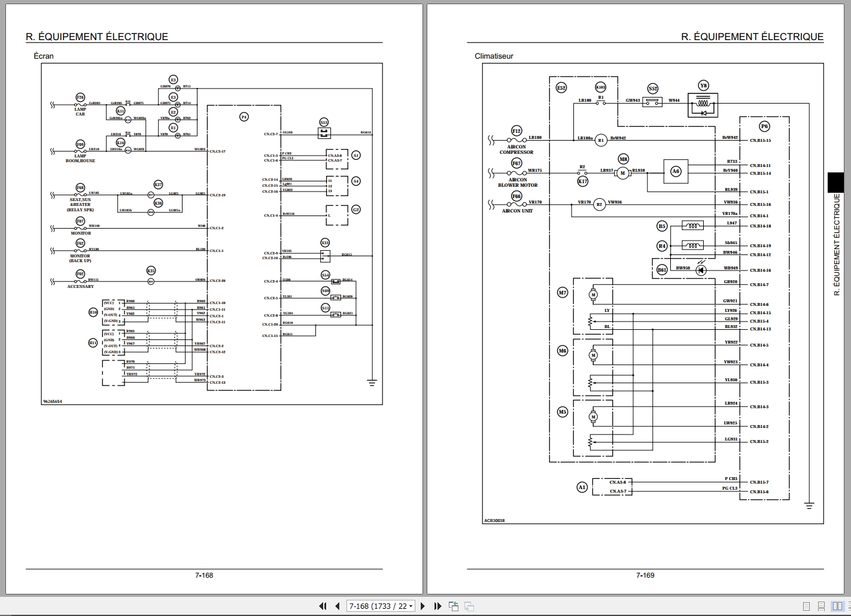
Task: Go back to the previous view
Action: (x=453, y=606)
